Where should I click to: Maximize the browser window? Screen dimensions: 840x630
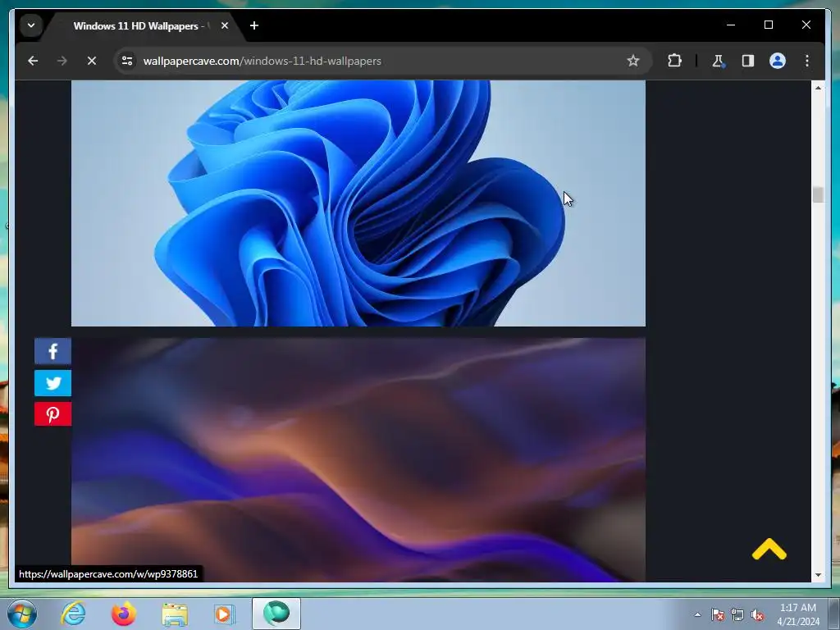(x=768, y=25)
